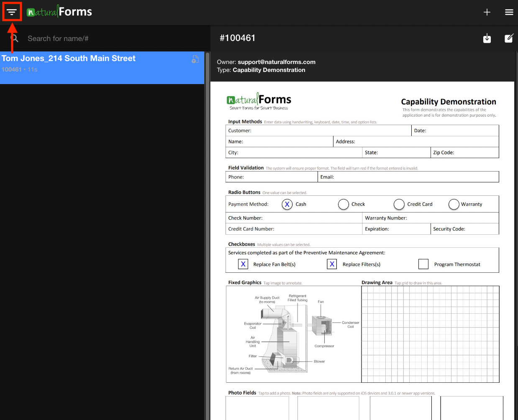The width and height of the screenshot is (518, 420).
Task: Click the Check Number field
Action: [x=294, y=218]
